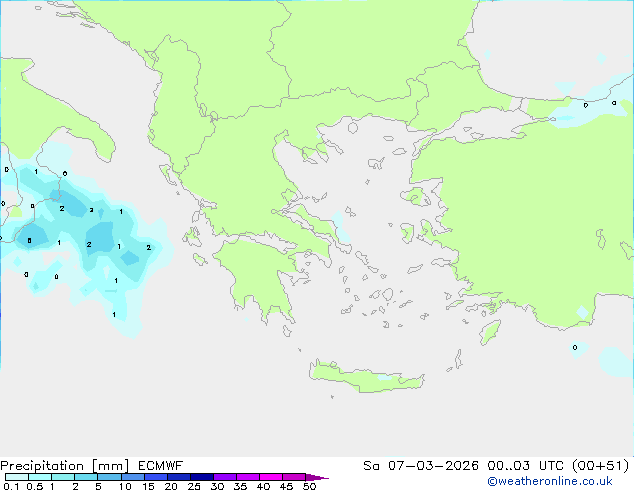This screenshot has width=634, height=490.
Task: Select the 2–5 mm legend color box
Action: [86, 477]
